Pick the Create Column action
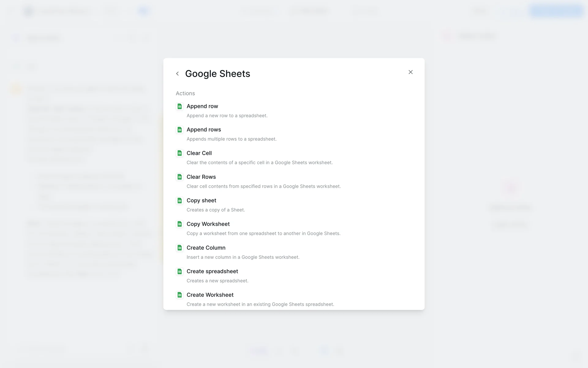This screenshot has height=368, width=588. coord(206,247)
